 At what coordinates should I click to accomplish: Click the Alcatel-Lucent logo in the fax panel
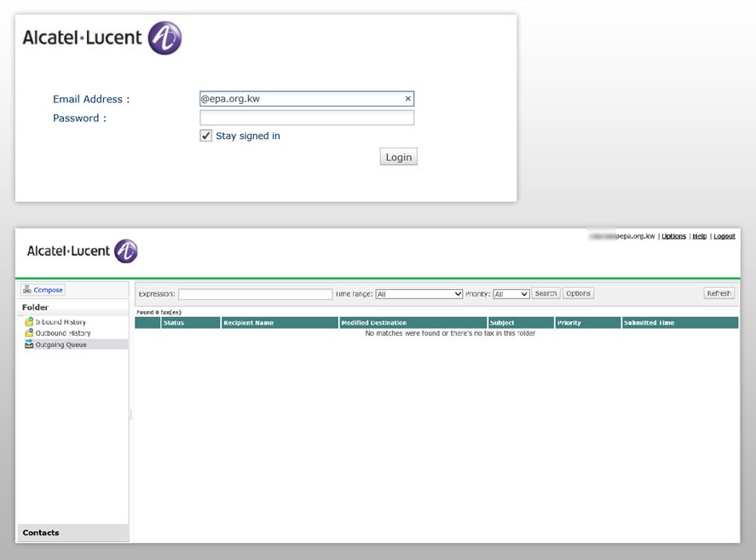(x=83, y=251)
